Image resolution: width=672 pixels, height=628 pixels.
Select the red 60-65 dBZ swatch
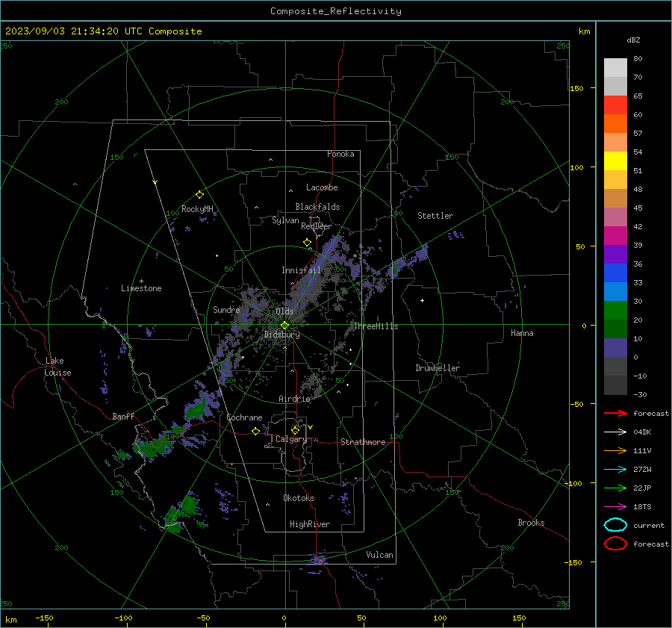tap(615, 105)
